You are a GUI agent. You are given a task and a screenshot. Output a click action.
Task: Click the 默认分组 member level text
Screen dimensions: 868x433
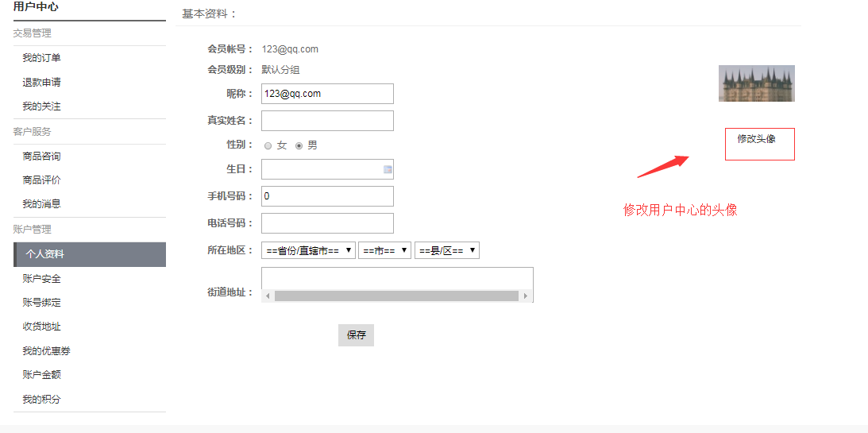tap(280, 70)
